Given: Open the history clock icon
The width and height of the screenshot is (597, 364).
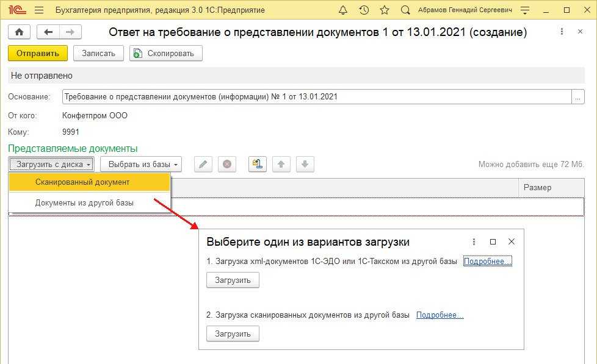Looking at the screenshot, I should click(364, 10).
